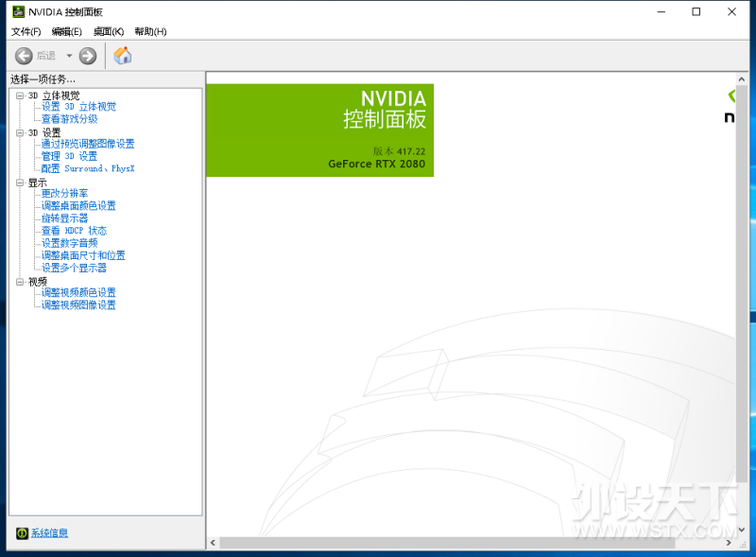Close the NVIDIA control panel window

[x=731, y=11]
